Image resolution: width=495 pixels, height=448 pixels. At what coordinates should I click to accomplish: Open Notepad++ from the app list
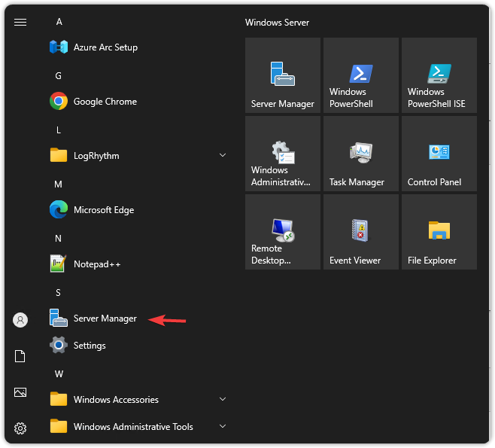[96, 264]
